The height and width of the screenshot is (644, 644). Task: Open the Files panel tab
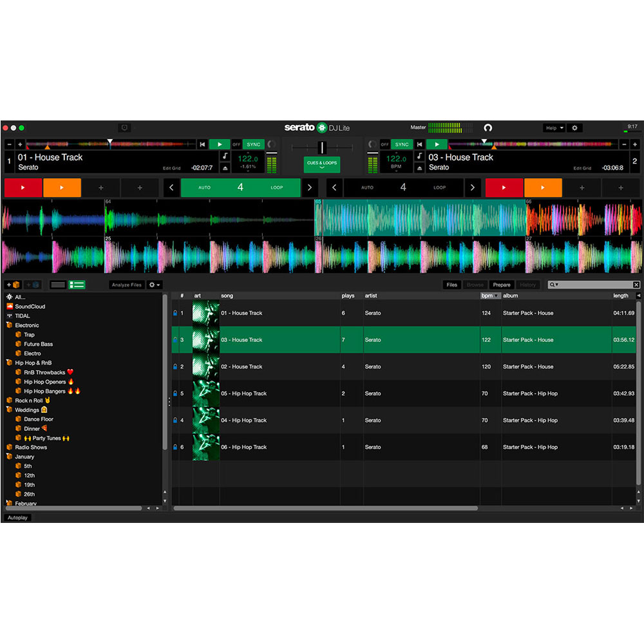452,285
